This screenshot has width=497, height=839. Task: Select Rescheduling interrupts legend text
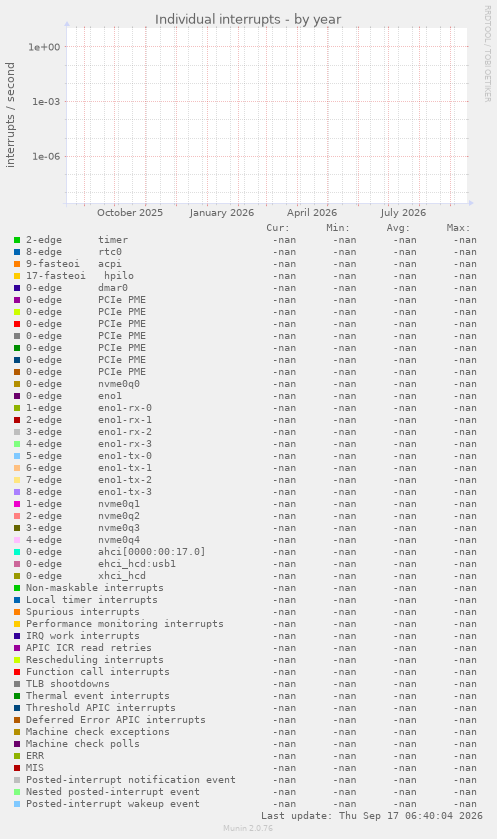point(95,660)
